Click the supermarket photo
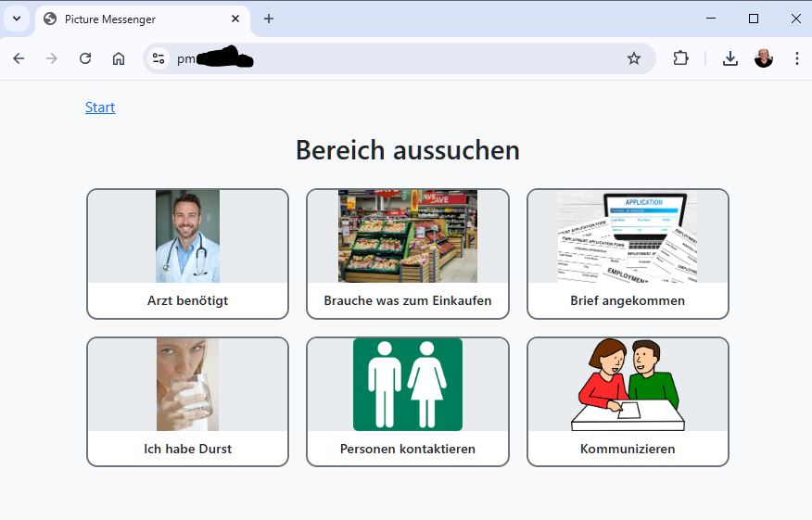 click(x=408, y=236)
